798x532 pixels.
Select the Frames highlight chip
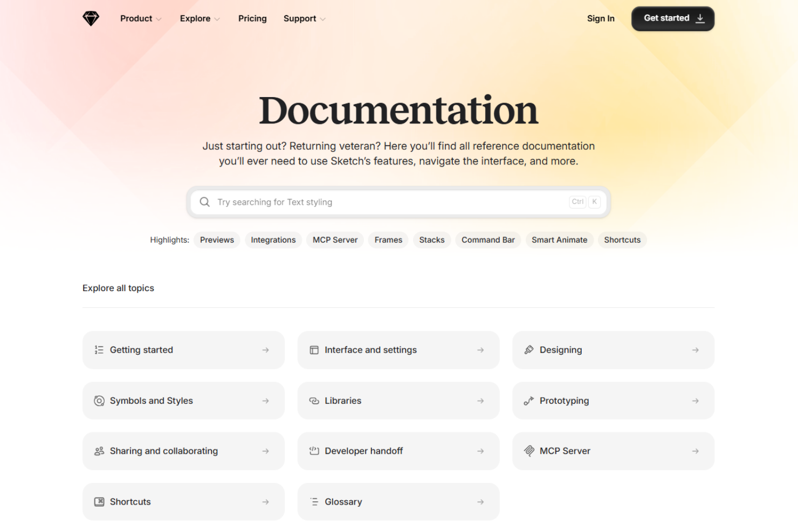[x=388, y=240]
